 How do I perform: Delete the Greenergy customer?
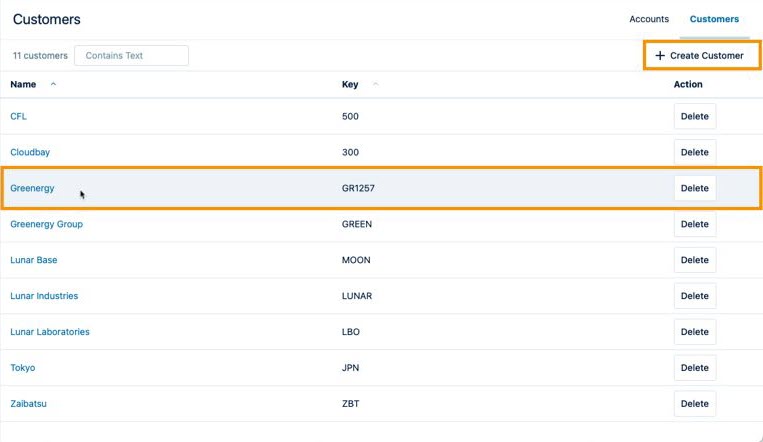694,188
